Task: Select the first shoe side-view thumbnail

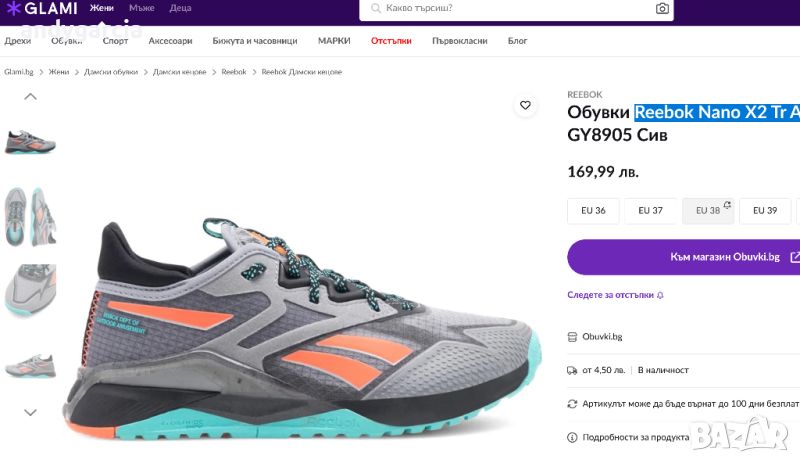Action: [30, 141]
